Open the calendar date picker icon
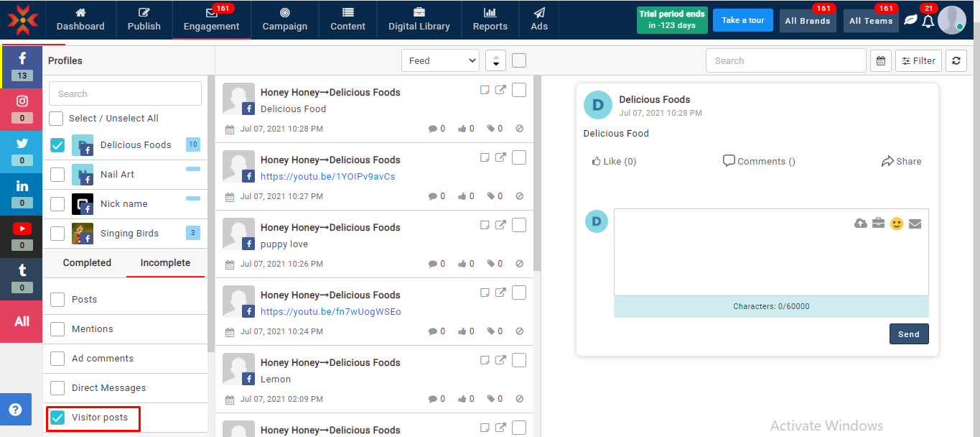 point(880,61)
